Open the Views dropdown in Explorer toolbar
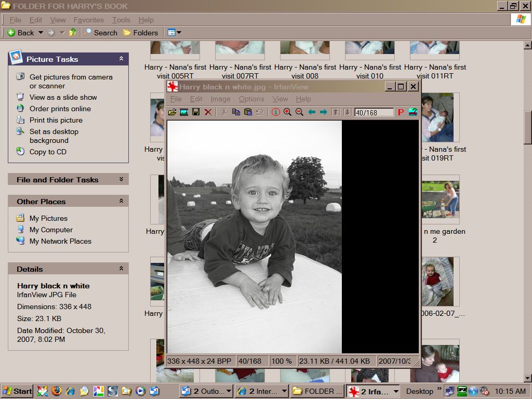Screen dimensions: 532x399 [175, 33]
